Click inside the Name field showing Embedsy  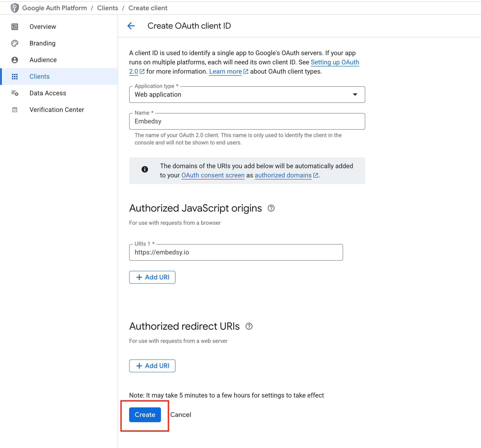(x=247, y=121)
